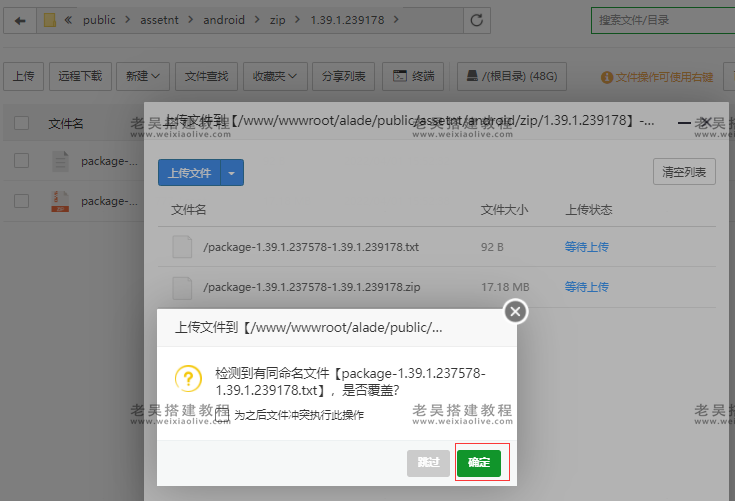Screen dimensions: 735x501
Task: Open 远程下载 remote download
Action: point(80,76)
